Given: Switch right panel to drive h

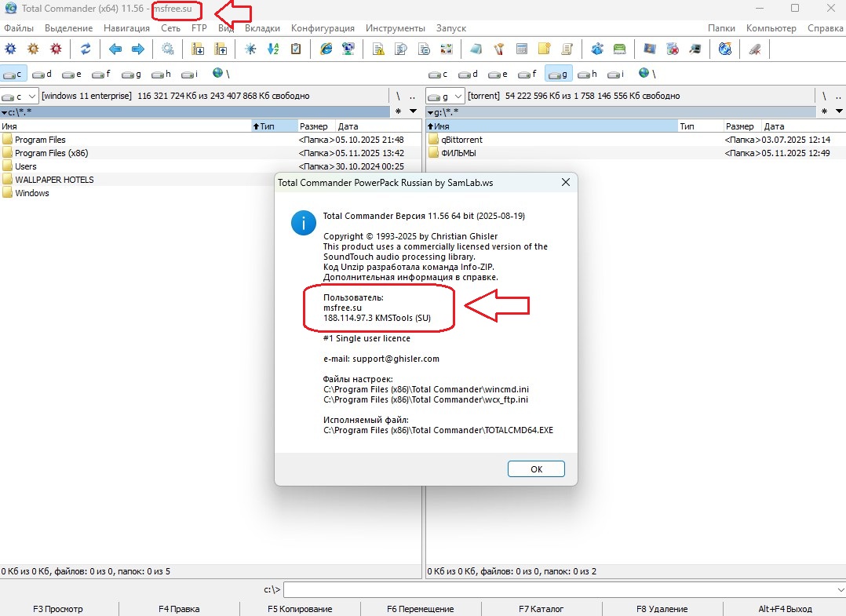Looking at the screenshot, I should [x=589, y=74].
